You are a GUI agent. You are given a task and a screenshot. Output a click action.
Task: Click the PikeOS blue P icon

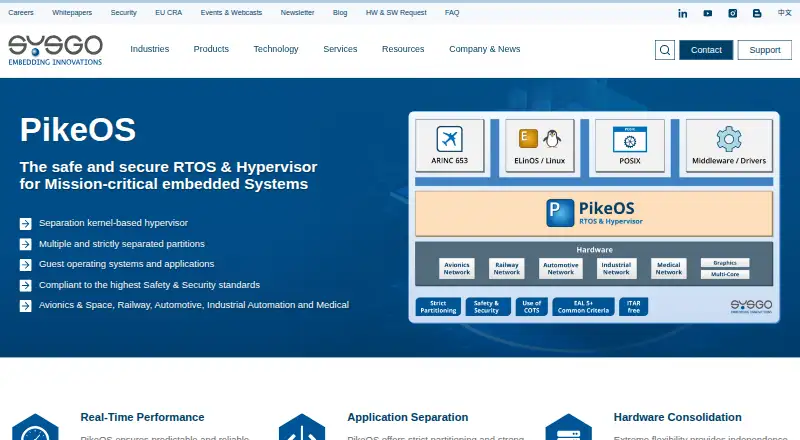tap(560, 212)
